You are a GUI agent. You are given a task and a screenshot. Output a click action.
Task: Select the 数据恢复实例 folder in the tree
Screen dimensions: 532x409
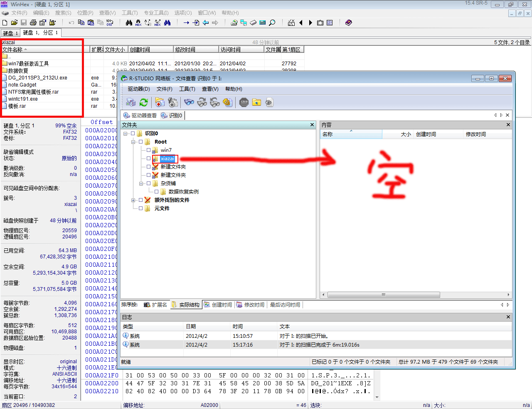(184, 192)
